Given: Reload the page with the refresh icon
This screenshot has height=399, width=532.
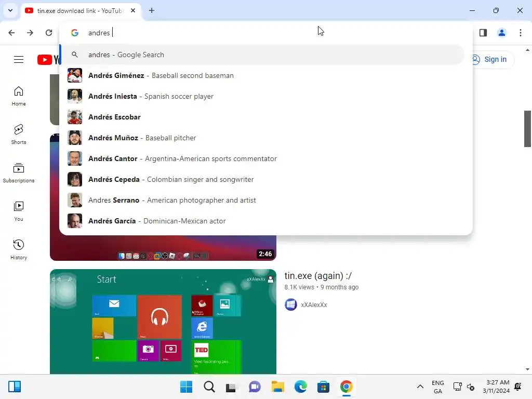Looking at the screenshot, I should pos(49,33).
